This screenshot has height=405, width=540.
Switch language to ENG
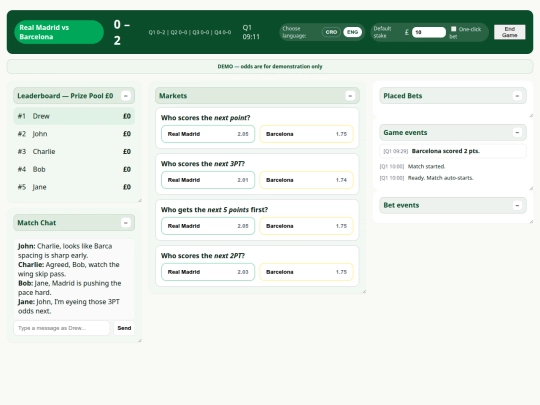tap(352, 32)
